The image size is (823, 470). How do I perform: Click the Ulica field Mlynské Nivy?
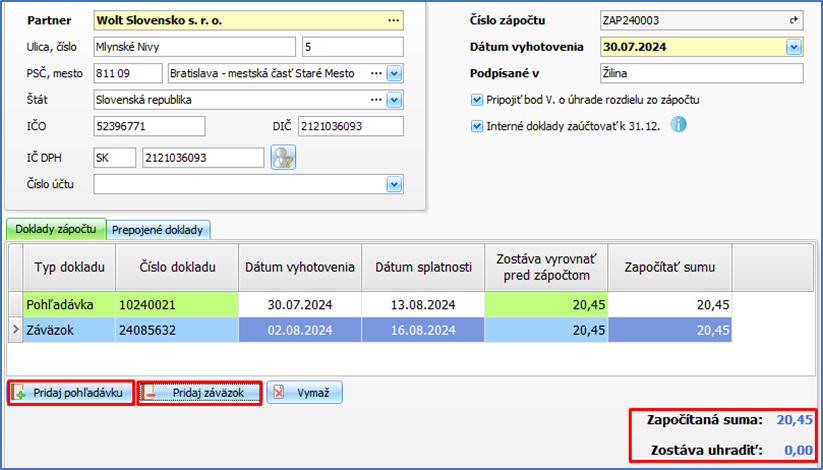195,47
